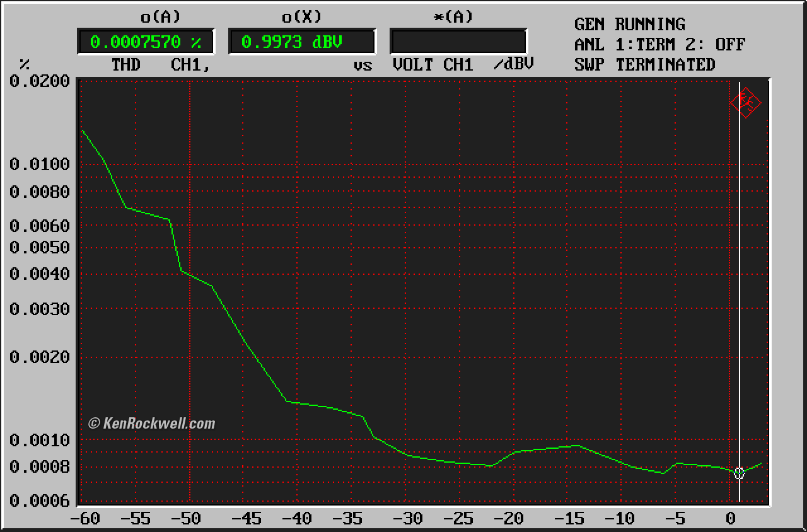Click the -30 X-axis label
This screenshot has height=532, width=807.
[407, 519]
